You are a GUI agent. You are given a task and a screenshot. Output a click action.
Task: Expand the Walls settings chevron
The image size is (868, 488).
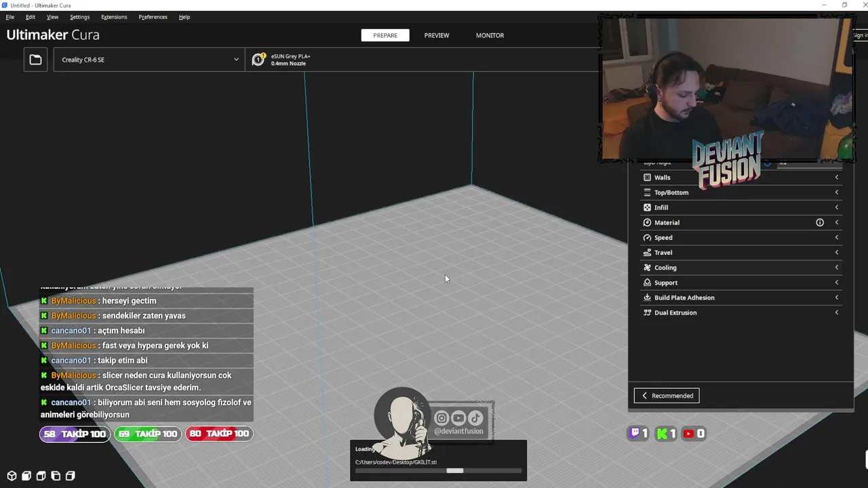pyautogui.click(x=837, y=178)
